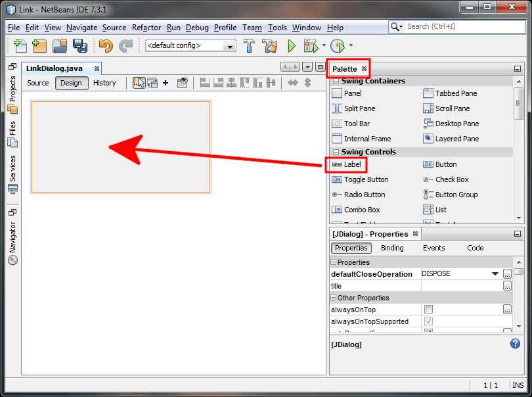The image size is (532, 397).
Task: Switch to the Binding tab
Action: 392,248
